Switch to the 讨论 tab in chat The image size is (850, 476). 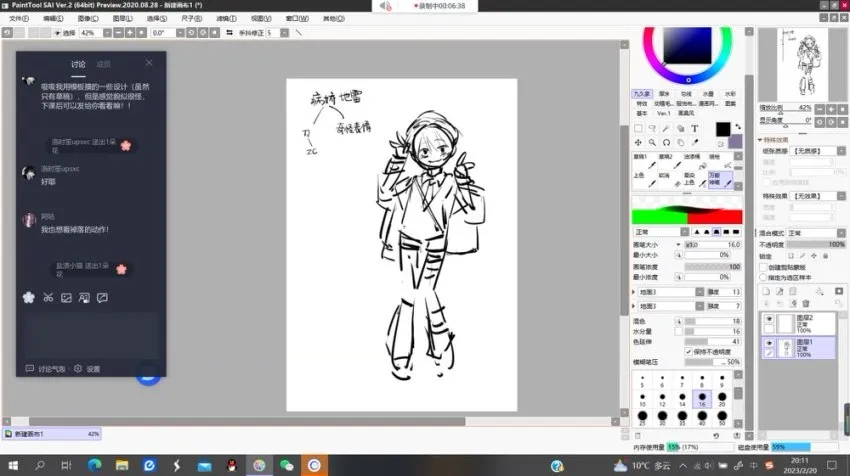(x=77, y=63)
